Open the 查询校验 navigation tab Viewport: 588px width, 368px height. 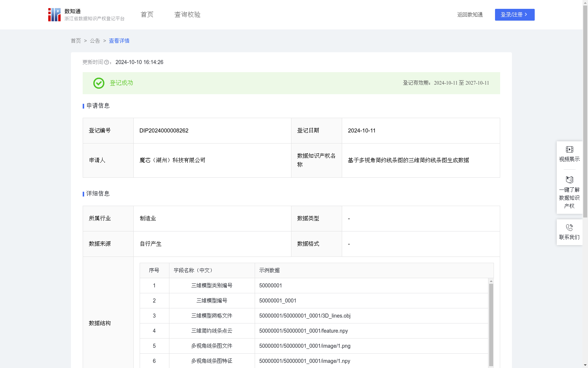tap(187, 14)
